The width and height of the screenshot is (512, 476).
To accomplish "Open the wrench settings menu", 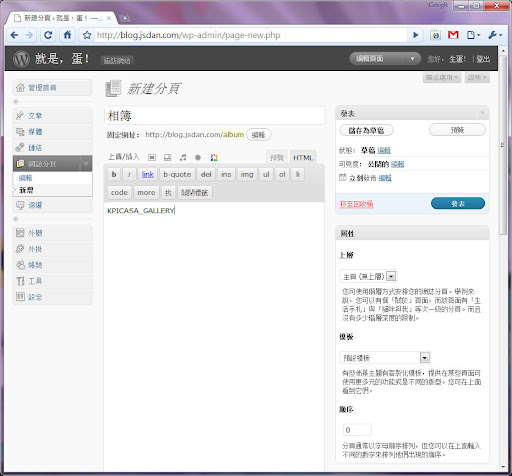I will [x=495, y=35].
